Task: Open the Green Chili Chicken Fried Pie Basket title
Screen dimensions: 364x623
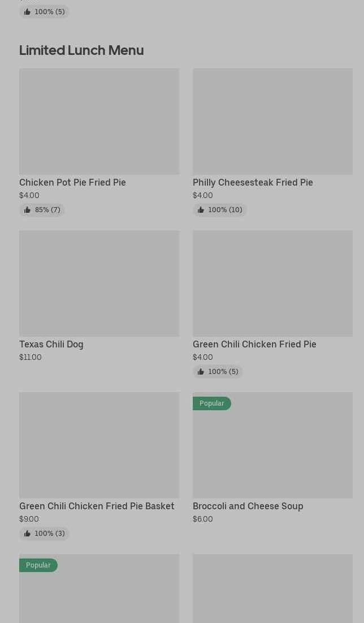Action: click(97, 506)
